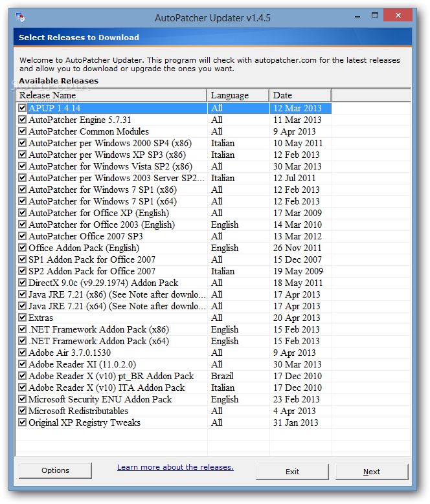Click the Exit button
The width and height of the screenshot is (430, 504).
[x=292, y=472]
